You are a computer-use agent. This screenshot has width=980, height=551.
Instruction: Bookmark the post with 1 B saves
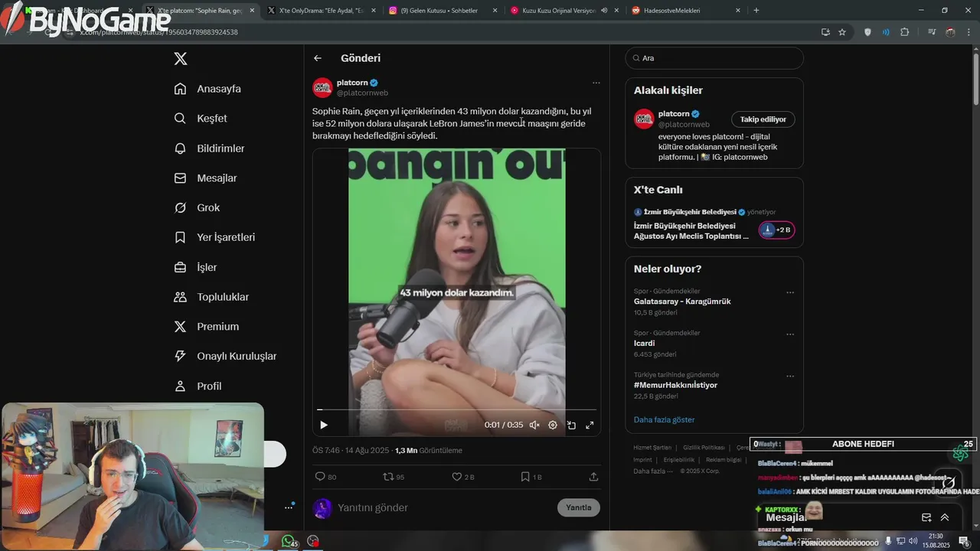pyautogui.click(x=525, y=477)
